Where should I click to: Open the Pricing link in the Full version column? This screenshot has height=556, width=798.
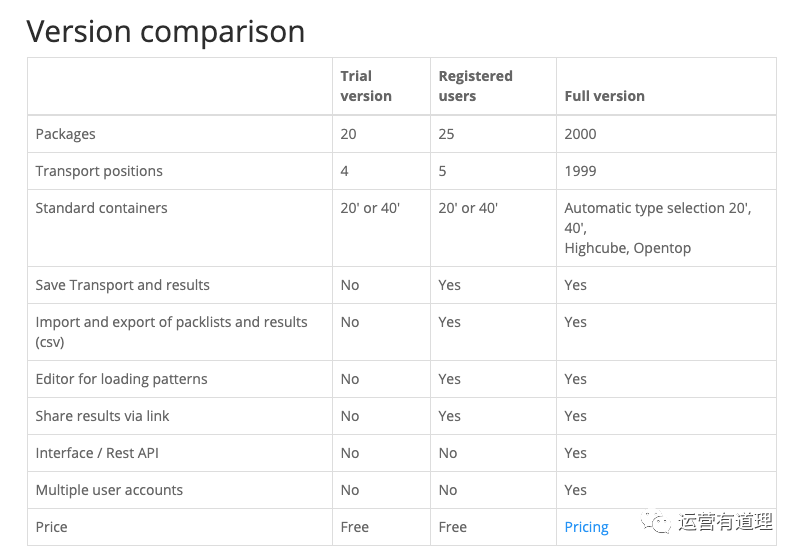pos(586,527)
